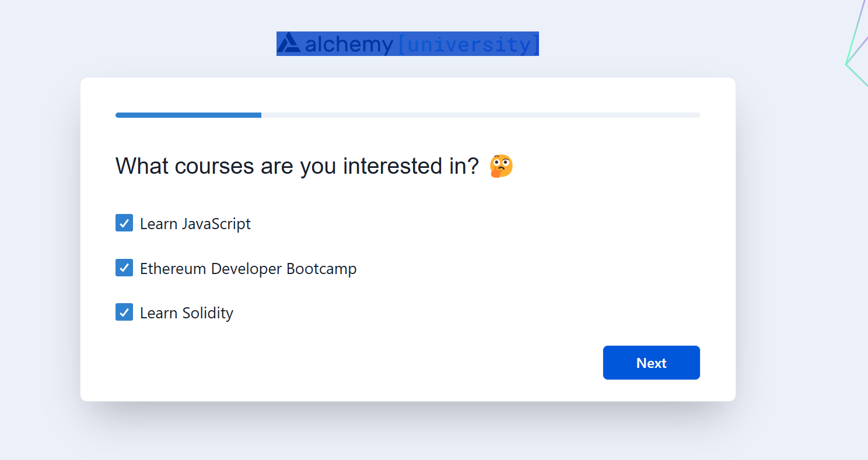The width and height of the screenshot is (868, 460).
Task: Select the Ethereum Developer Bootcamp label text
Action: pos(248,269)
